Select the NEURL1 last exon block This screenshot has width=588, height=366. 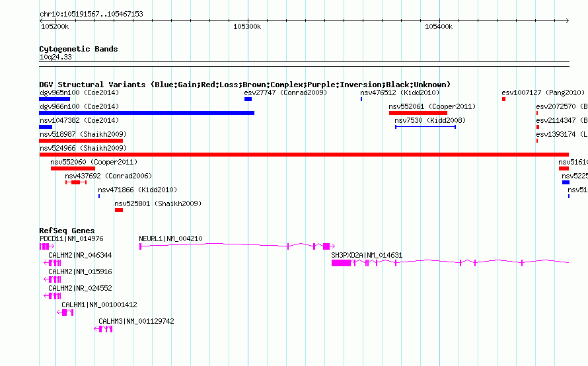click(x=326, y=246)
